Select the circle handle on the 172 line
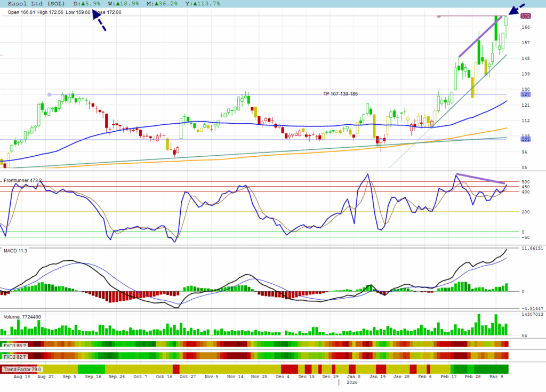This screenshot has height=392, width=546. coord(438,16)
